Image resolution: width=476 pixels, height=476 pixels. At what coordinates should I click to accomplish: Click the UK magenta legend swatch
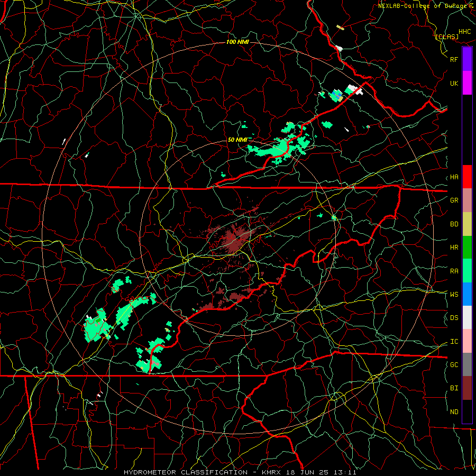pos(467,83)
